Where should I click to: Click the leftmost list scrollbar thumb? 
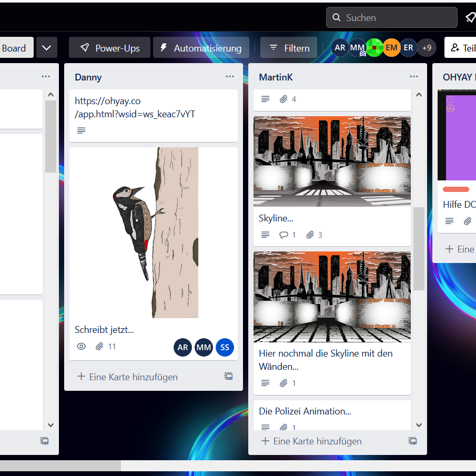pyautogui.click(x=50, y=136)
